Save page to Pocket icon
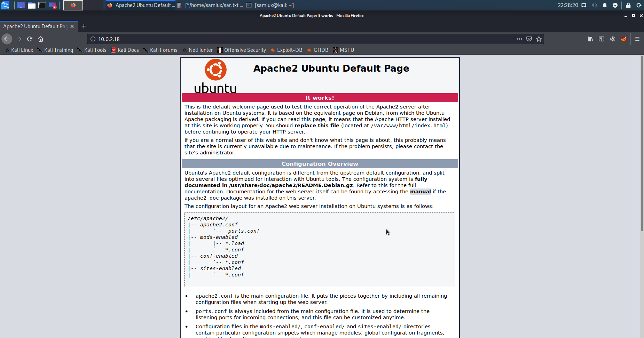The height and width of the screenshot is (338, 644). point(529,39)
